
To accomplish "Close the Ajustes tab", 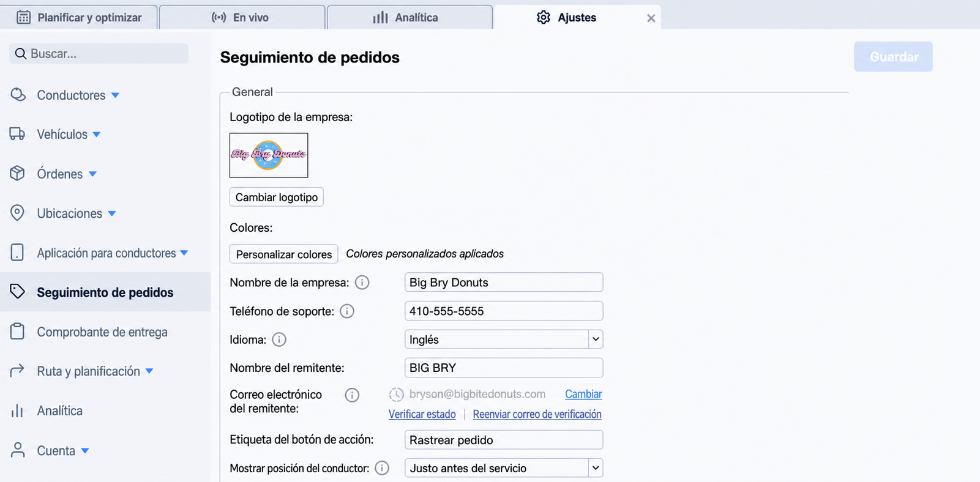I will [x=651, y=18].
